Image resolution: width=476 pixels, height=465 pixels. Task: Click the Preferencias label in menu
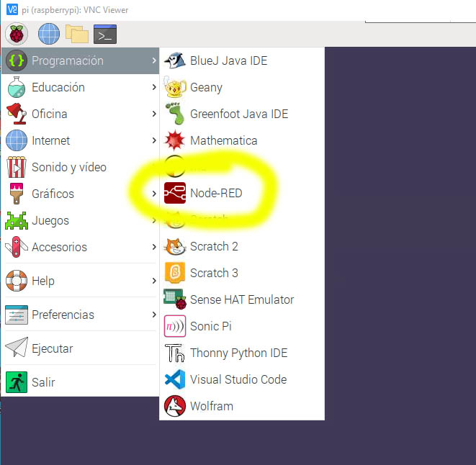tap(63, 315)
